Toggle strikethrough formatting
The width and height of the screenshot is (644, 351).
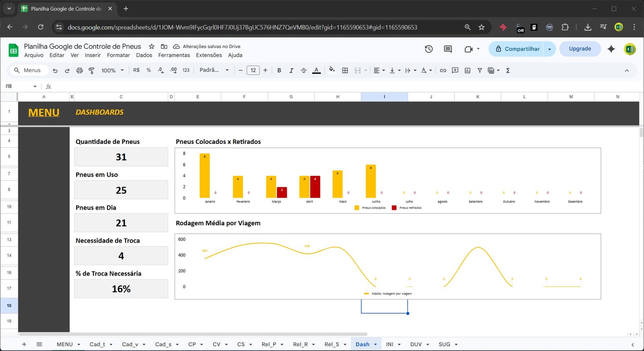[x=303, y=71]
